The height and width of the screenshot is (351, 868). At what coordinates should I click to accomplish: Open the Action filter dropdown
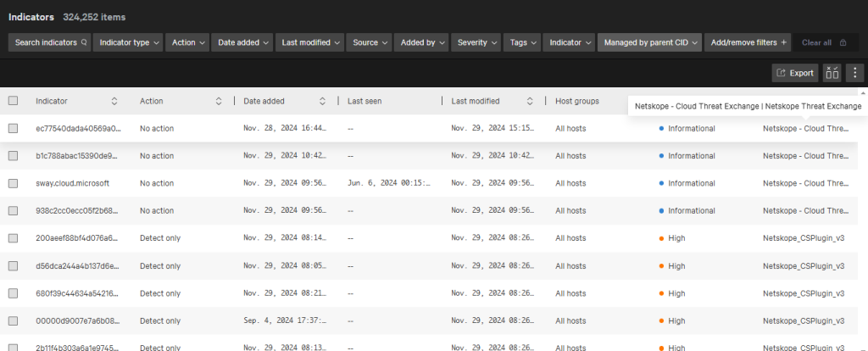coord(187,42)
